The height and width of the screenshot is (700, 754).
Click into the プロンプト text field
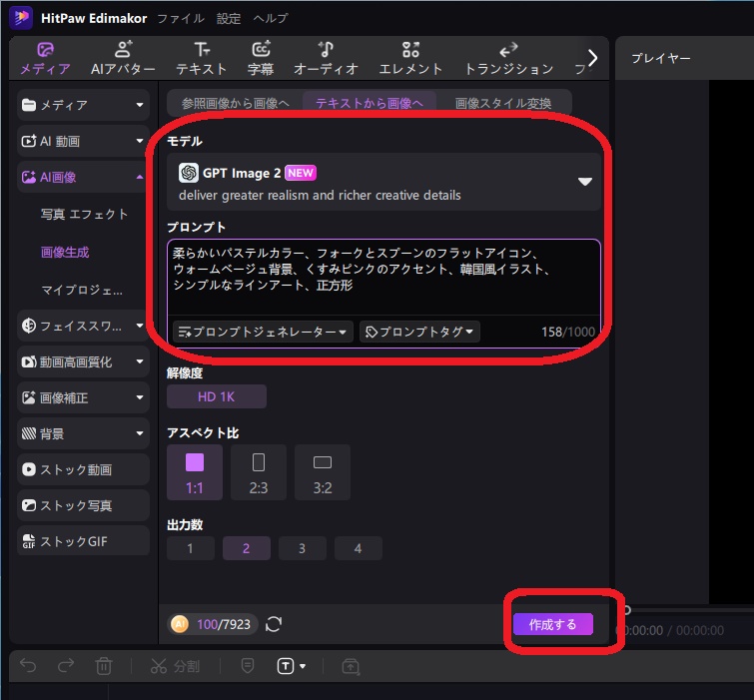click(383, 277)
